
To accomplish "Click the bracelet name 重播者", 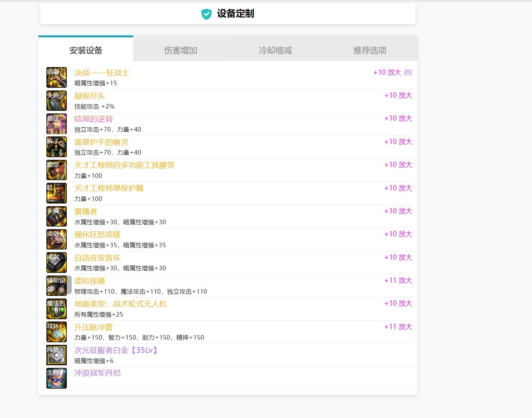I will pyautogui.click(x=86, y=211).
